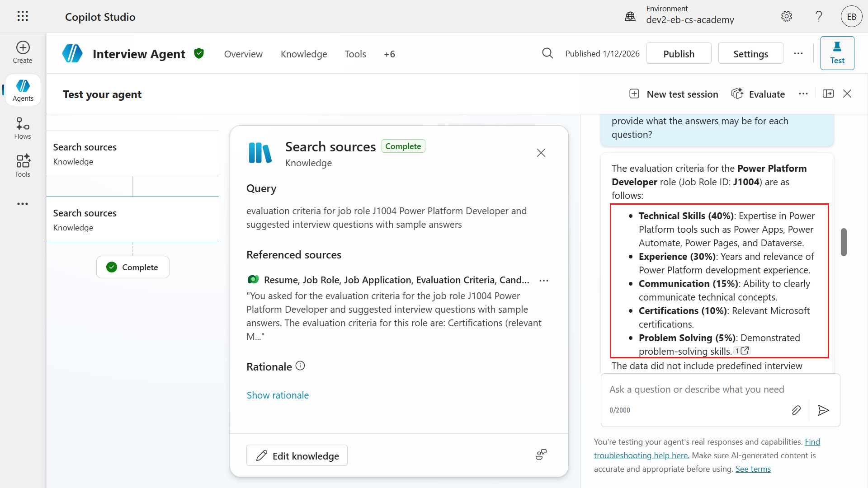This screenshot has height=488, width=868.
Task: Switch to the Tools tab
Action: (355, 54)
